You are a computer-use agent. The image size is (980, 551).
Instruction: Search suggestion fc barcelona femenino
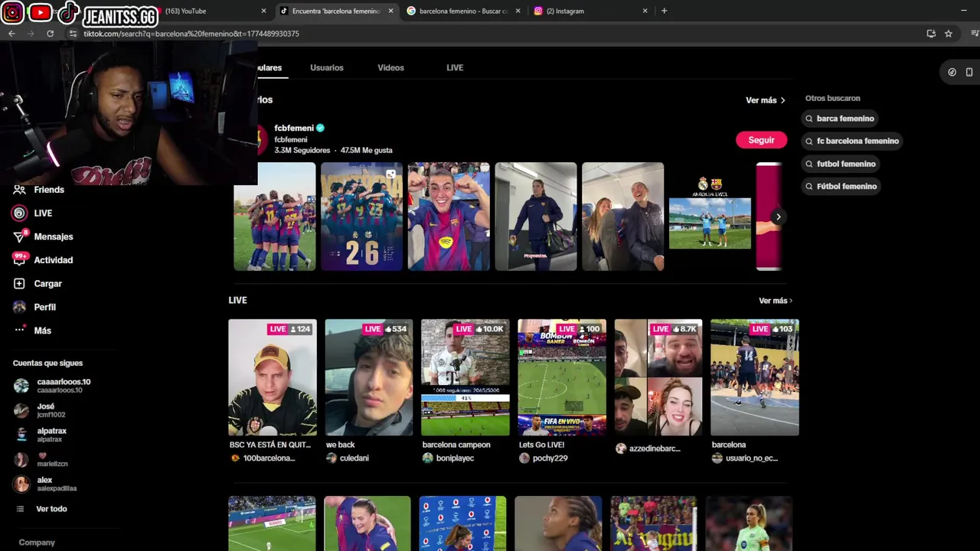(x=852, y=141)
